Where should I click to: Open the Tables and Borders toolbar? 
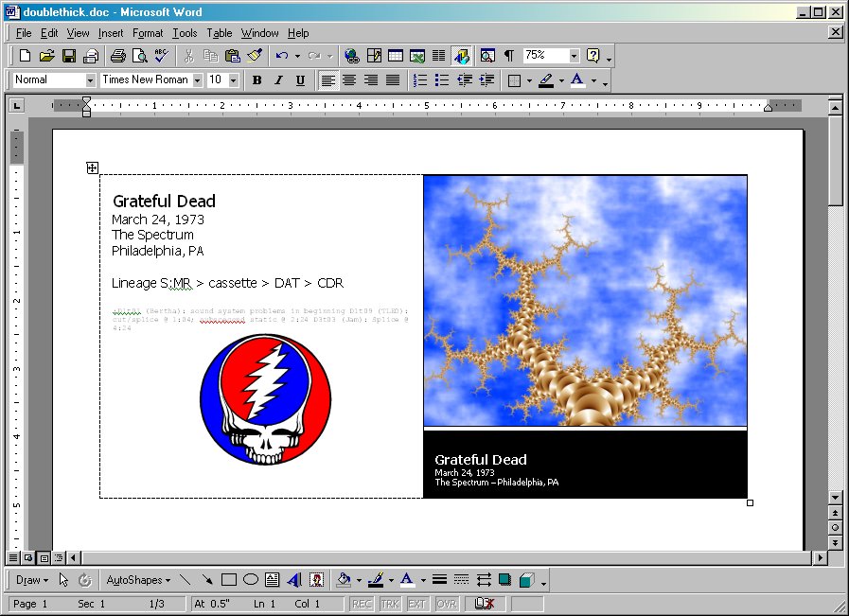click(374, 55)
